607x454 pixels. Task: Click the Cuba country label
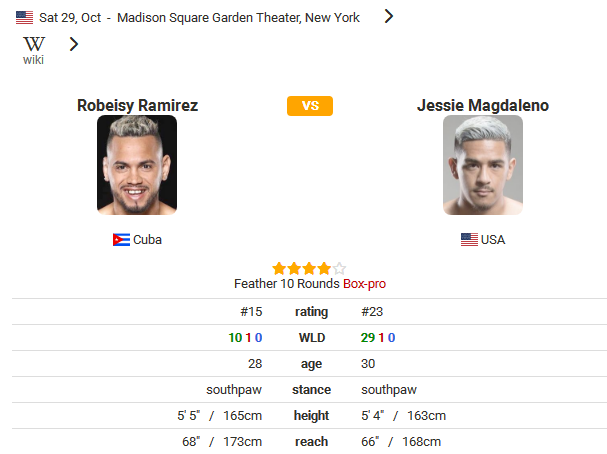click(147, 240)
